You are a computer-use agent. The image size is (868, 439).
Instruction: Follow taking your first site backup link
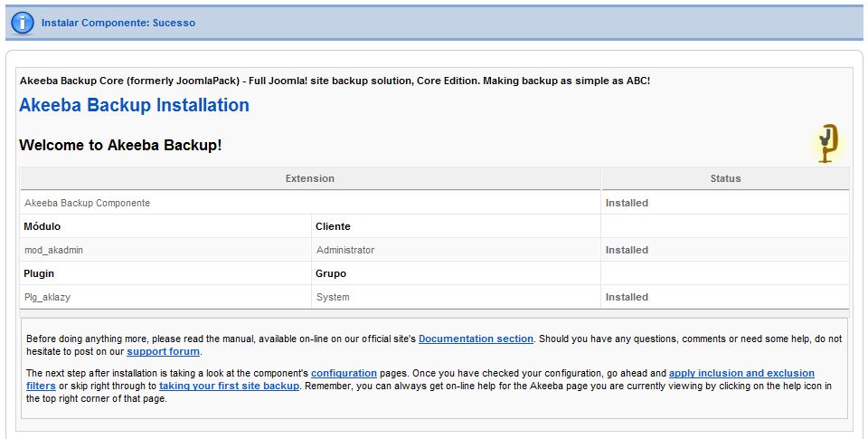229,386
